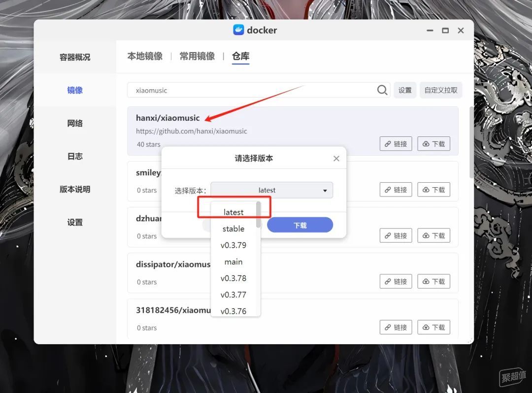Choose latest from the version list
This screenshot has height=393, width=532.
tap(233, 212)
